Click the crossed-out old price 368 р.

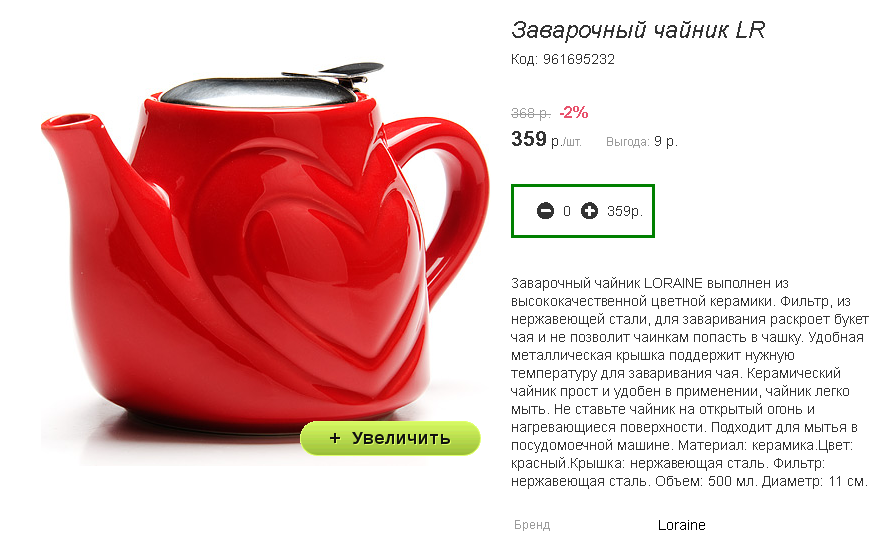pyautogui.click(x=531, y=113)
